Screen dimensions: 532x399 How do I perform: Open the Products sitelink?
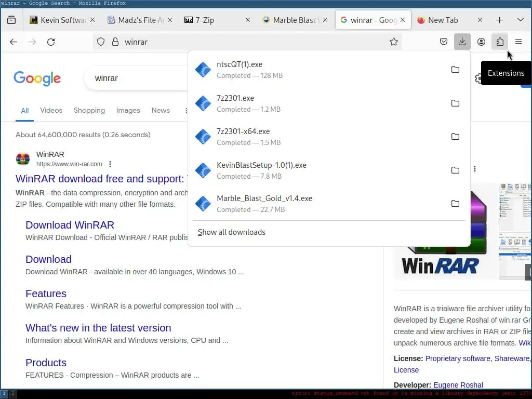point(46,362)
